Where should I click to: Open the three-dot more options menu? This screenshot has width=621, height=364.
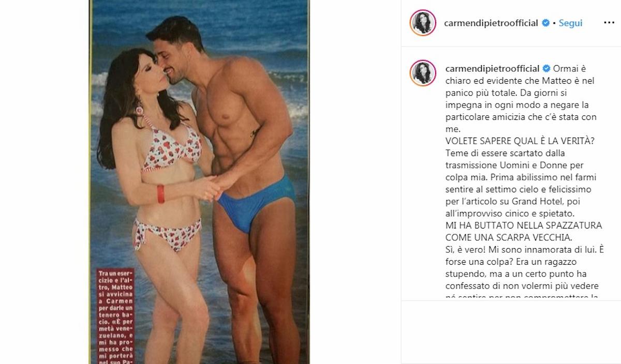[x=609, y=23]
